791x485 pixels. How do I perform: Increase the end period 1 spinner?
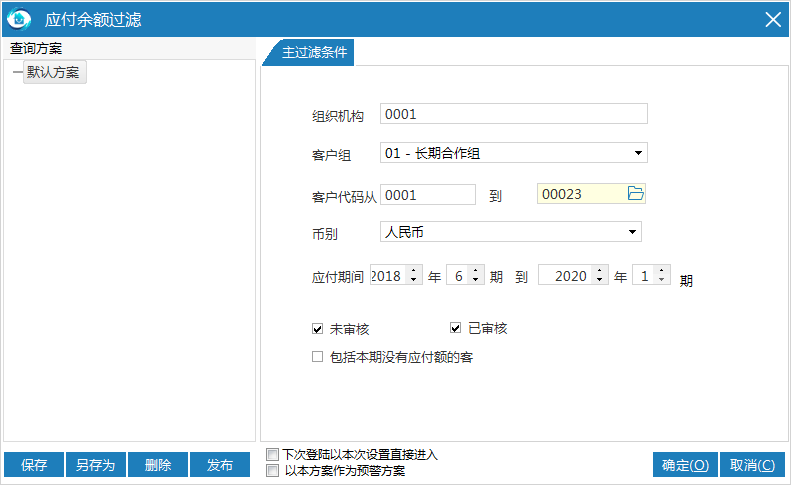pyautogui.click(x=661, y=271)
